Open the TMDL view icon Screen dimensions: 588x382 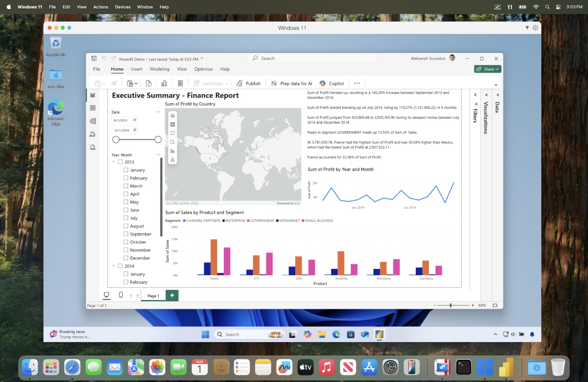coord(93,147)
